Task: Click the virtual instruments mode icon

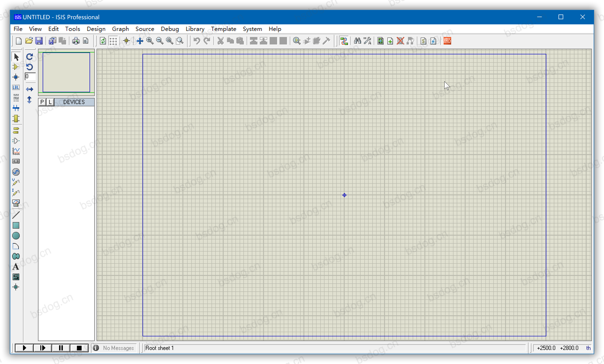Action: (16, 161)
